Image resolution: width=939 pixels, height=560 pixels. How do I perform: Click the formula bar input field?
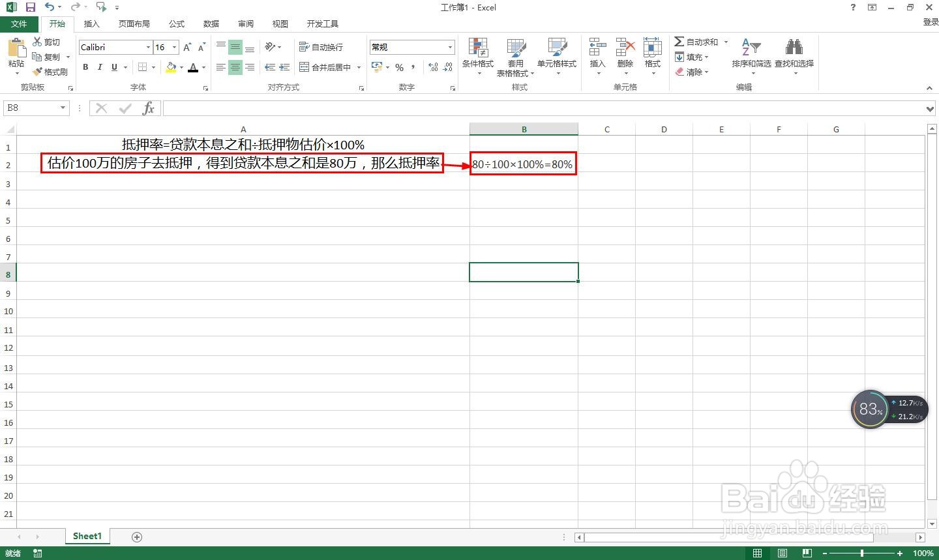pos(544,108)
